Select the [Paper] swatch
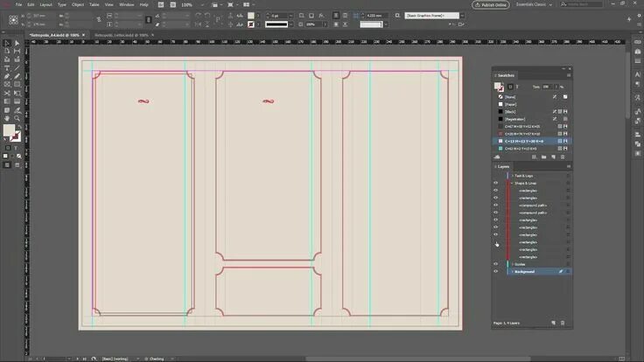644x362 pixels. (532, 104)
